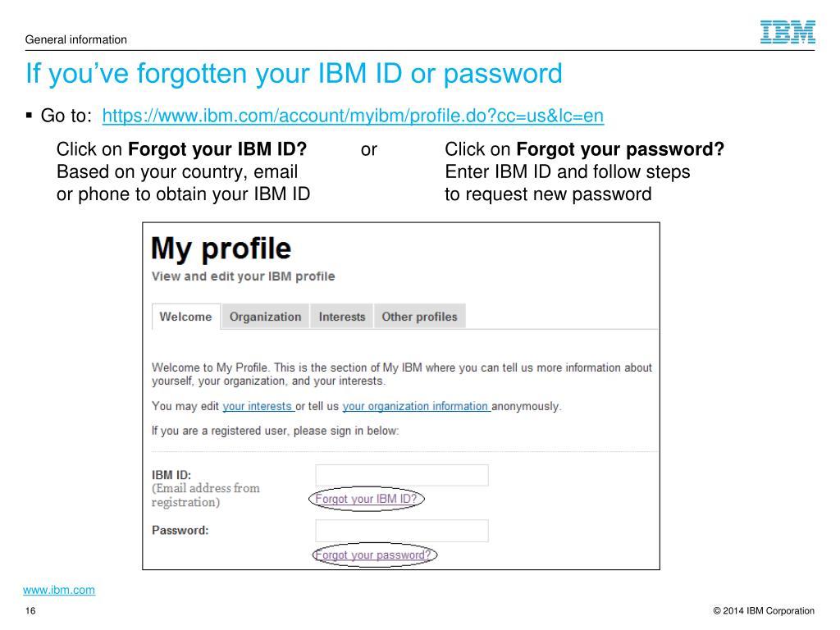The image size is (840, 630).
Task: Open the Interests tab
Action: [342, 317]
